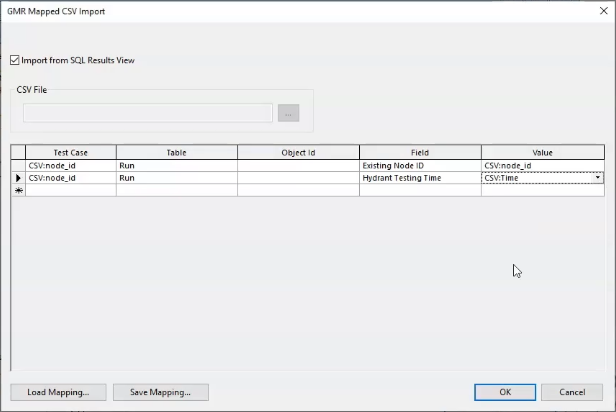Click the Load Mapping button
The width and height of the screenshot is (616, 412).
click(58, 392)
